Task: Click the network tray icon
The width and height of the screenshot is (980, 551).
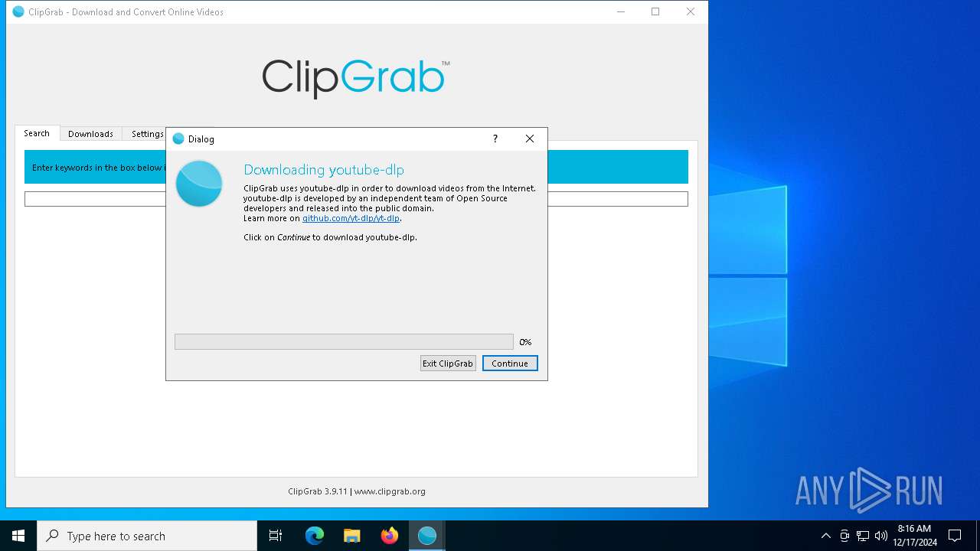Action: (863, 536)
